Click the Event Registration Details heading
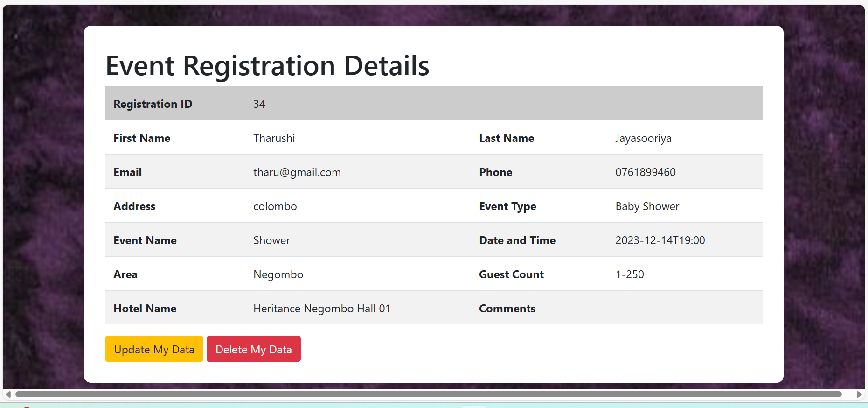 click(267, 66)
